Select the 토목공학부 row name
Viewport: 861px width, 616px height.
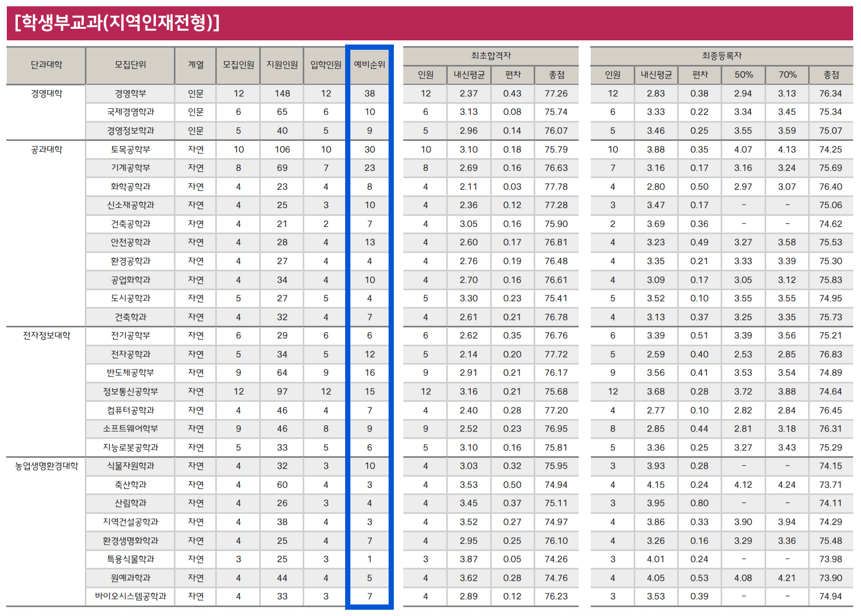pyautogui.click(x=130, y=150)
